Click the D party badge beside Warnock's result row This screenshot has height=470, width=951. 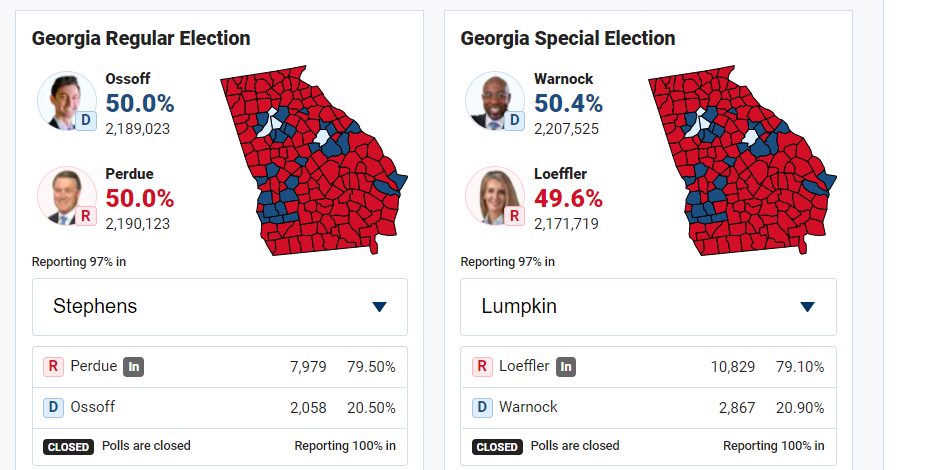[482, 408]
